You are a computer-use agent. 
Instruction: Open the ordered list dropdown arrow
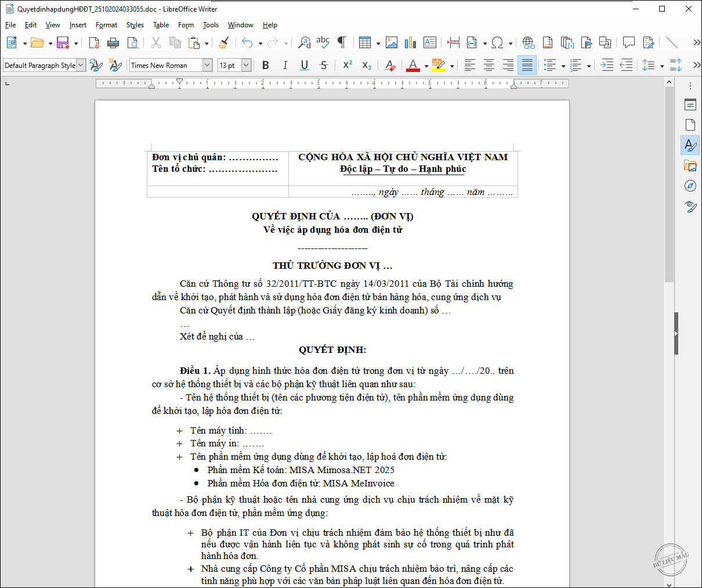point(589,66)
